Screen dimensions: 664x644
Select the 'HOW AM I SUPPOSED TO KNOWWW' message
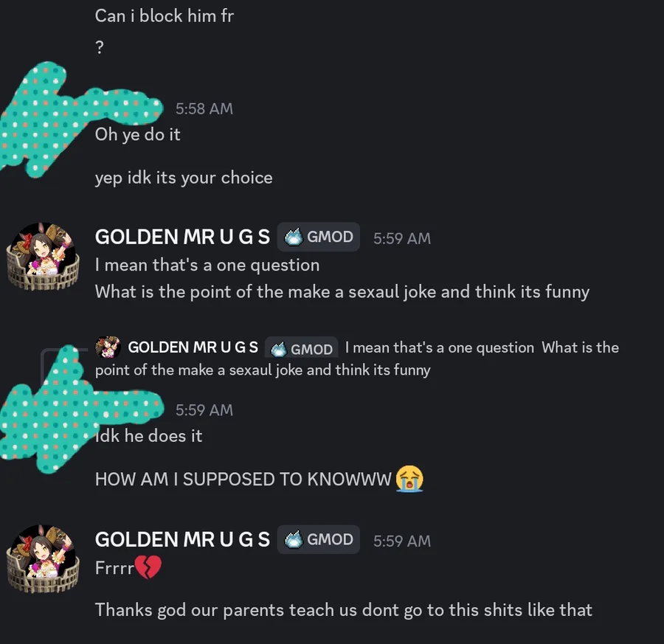click(x=243, y=479)
